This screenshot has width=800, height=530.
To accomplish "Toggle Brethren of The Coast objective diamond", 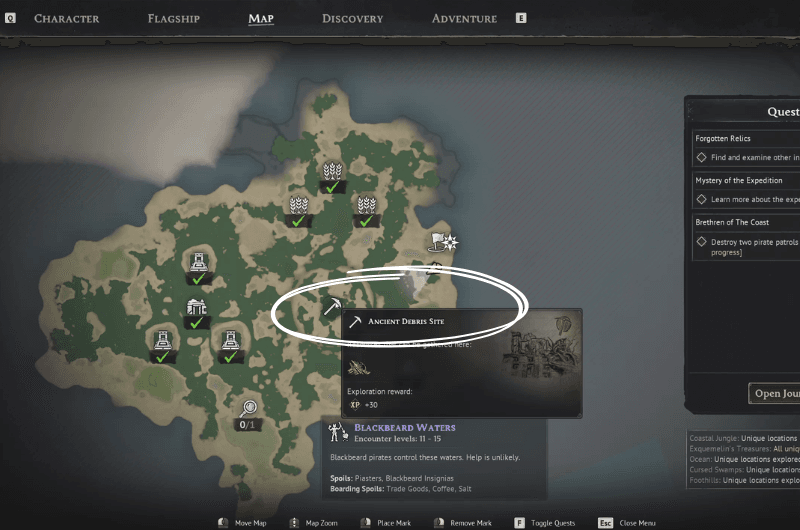I will pos(702,241).
